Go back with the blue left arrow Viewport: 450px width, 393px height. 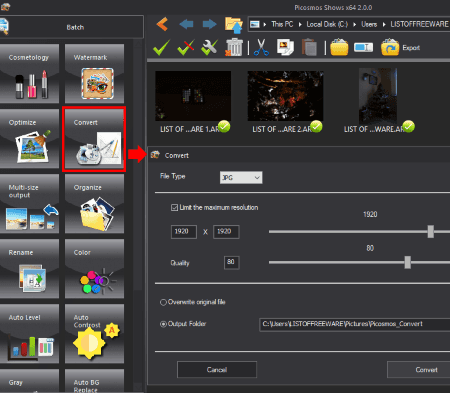pos(186,24)
